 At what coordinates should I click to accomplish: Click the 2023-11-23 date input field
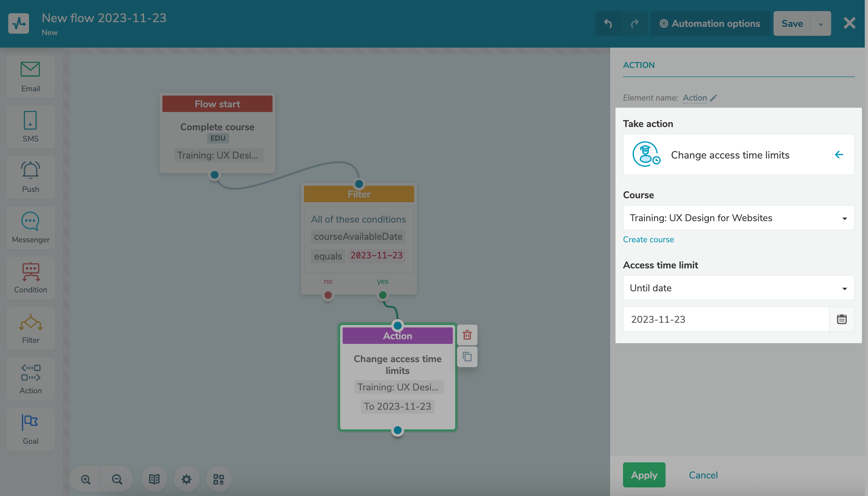click(725, 319)
